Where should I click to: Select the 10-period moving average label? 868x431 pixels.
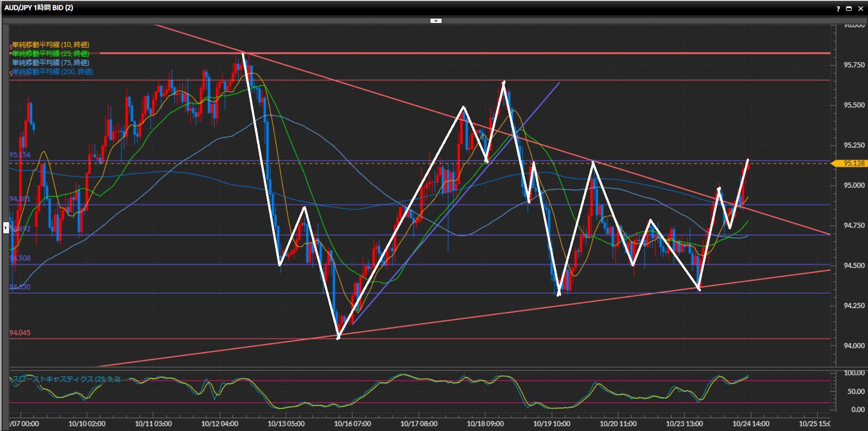click(51, 45)
